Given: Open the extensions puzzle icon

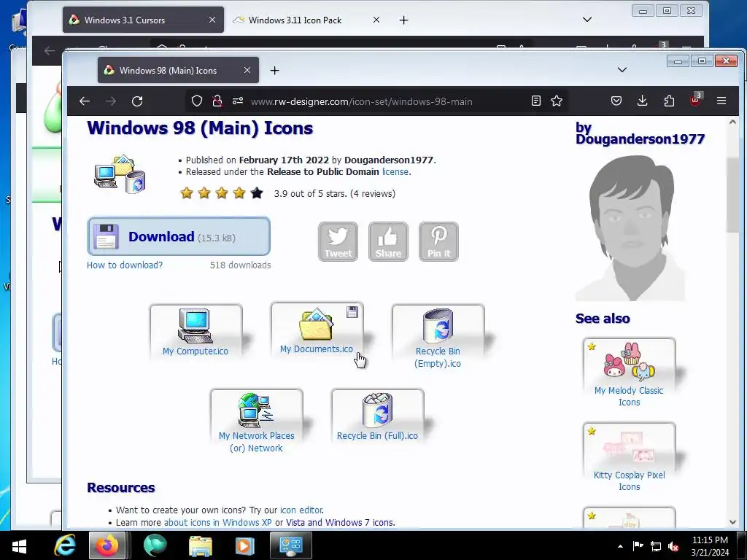Looking at the screenshot, I should (669, 101).
